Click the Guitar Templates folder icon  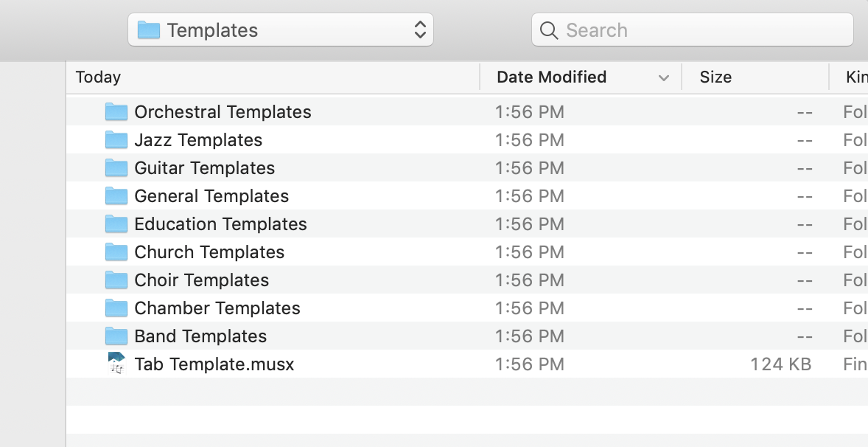[116, 168]
